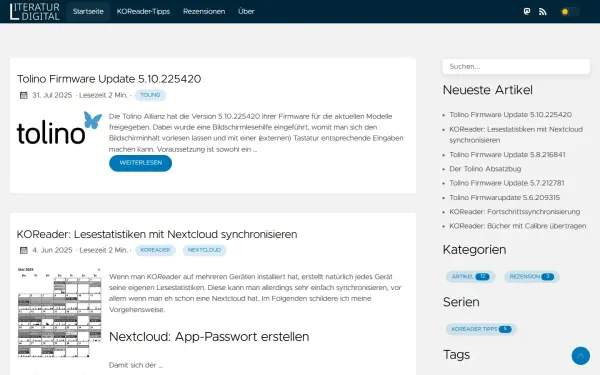
Task: Click the KOREADER tag badge
Action: 155,250
